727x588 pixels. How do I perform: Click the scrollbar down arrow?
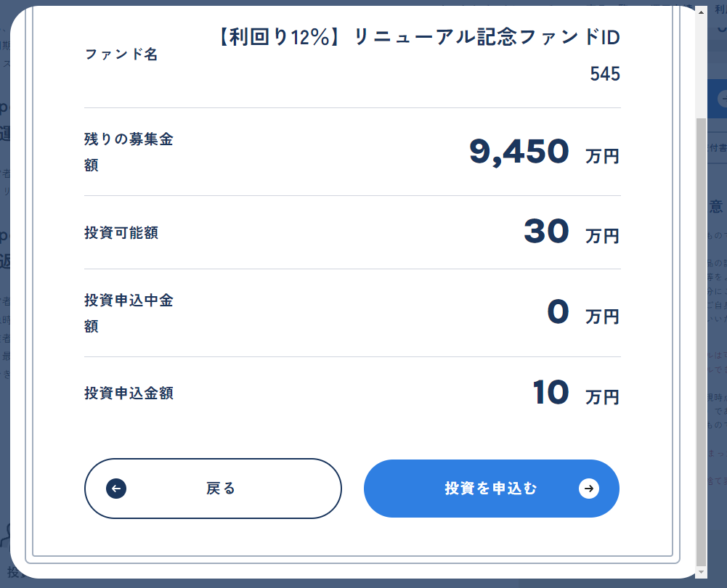[700, 573]
